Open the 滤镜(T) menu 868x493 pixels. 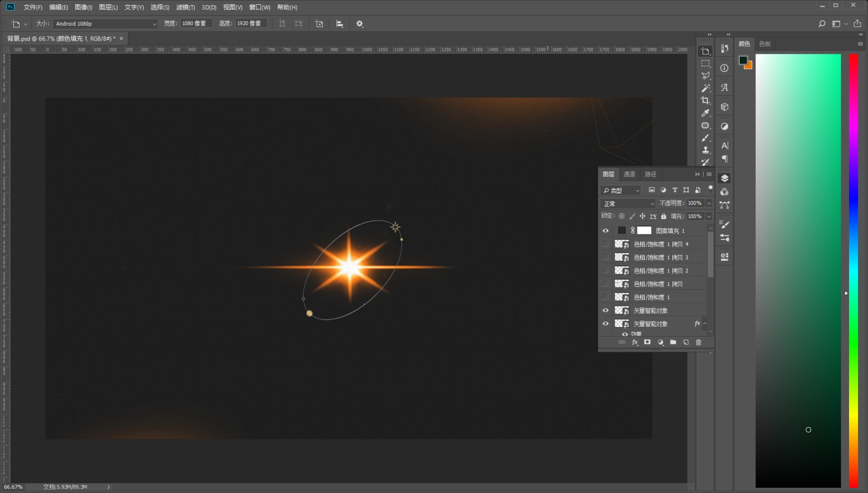pos(185,7)
